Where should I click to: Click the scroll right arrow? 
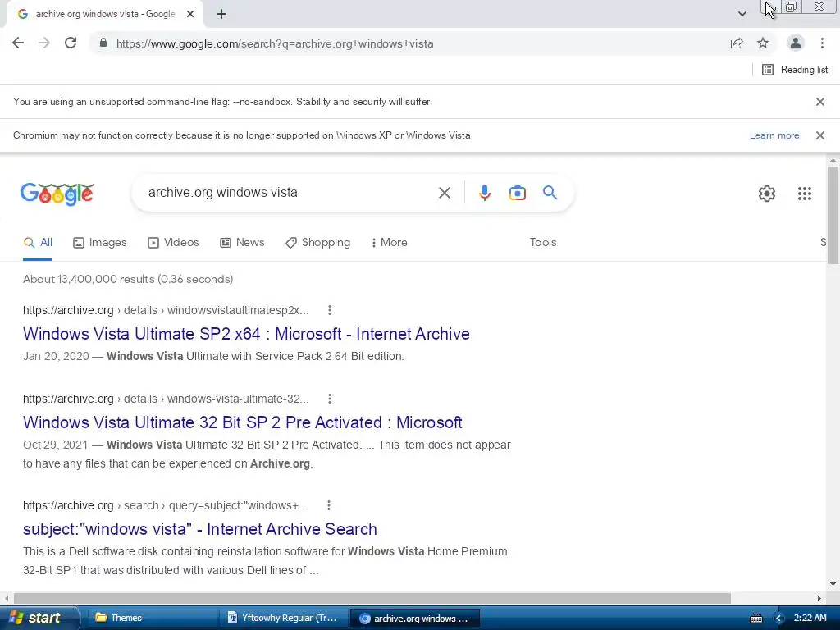pyautogui.click(x=819, y=598)
